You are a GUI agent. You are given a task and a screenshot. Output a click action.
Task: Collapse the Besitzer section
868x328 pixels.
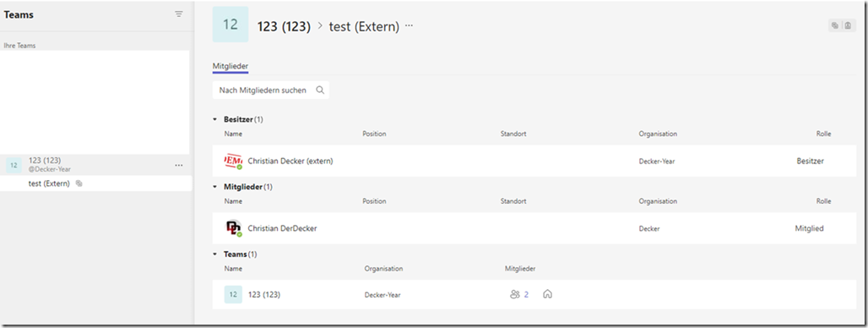(x=214, y=119)
